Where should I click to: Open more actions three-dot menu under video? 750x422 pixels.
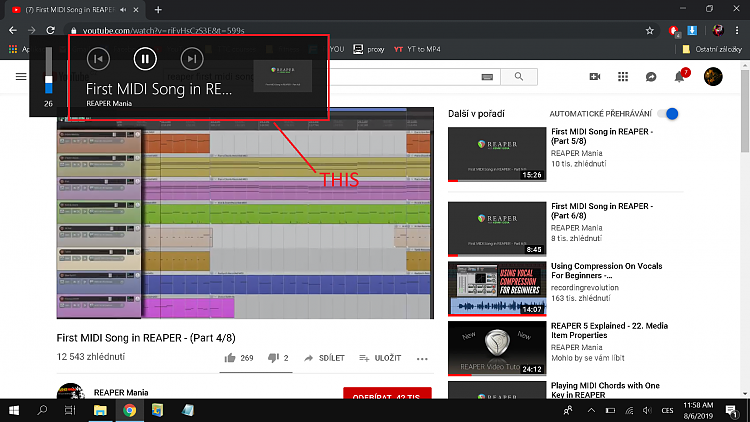coord(422,358)
